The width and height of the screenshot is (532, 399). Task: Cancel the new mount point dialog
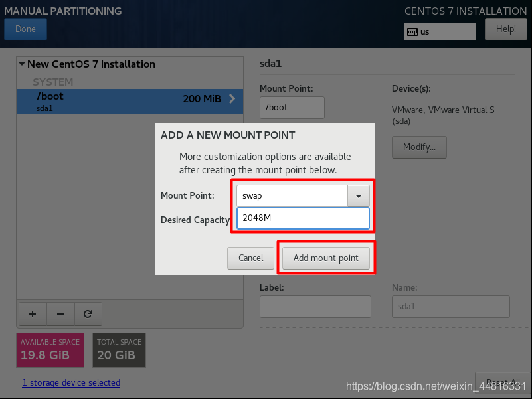coord(250,258)
